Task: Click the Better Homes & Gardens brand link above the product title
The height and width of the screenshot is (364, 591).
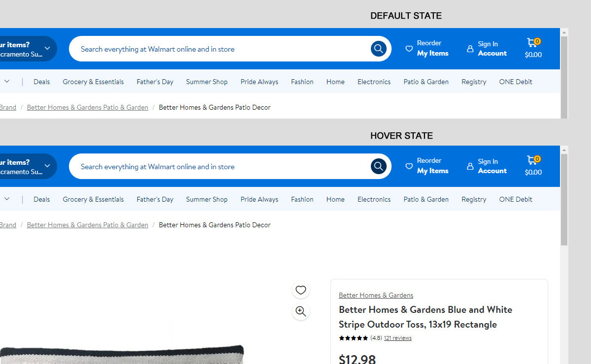Action: coord(376,295)
